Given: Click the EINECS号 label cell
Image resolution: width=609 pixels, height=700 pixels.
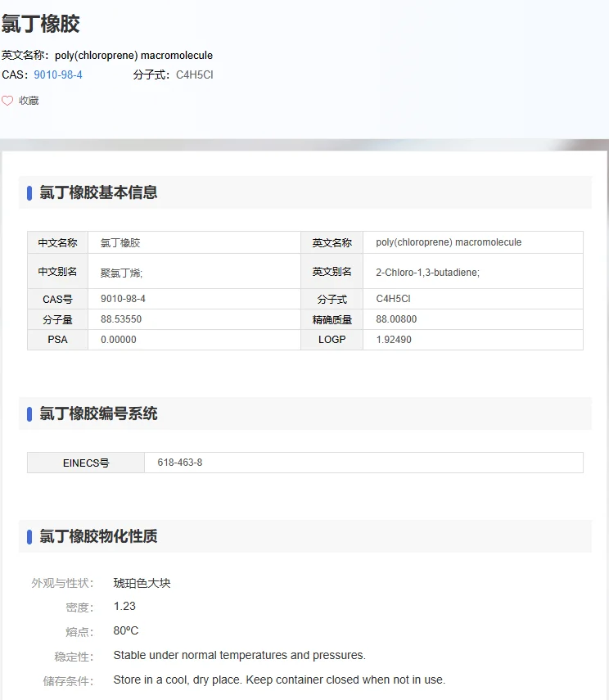Looking at the screenshot, I should coord(86,463).
